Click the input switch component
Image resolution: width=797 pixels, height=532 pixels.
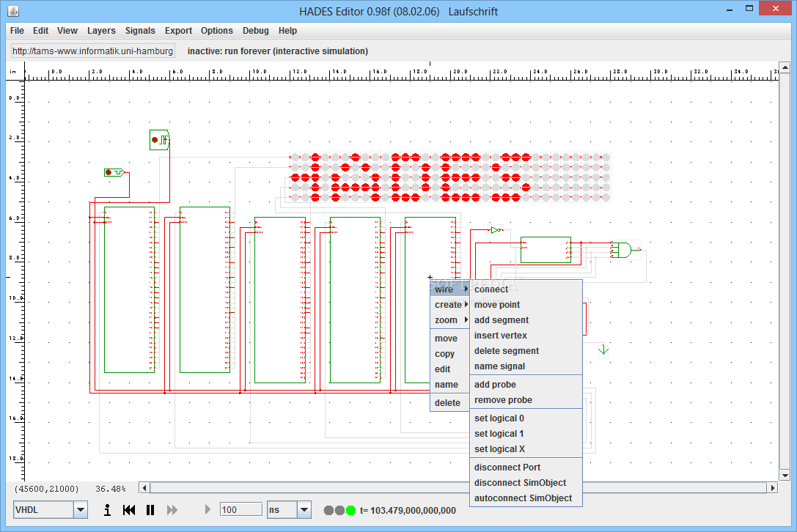coord(114,173)
